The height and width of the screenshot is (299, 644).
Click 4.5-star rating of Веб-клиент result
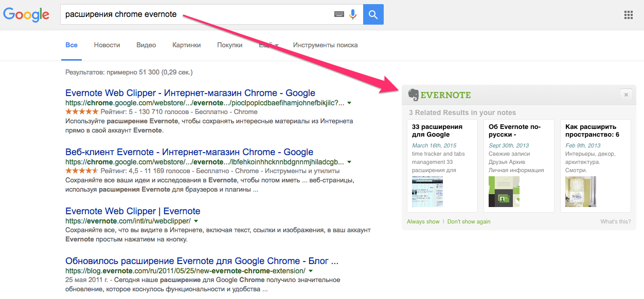click(82, 171)
